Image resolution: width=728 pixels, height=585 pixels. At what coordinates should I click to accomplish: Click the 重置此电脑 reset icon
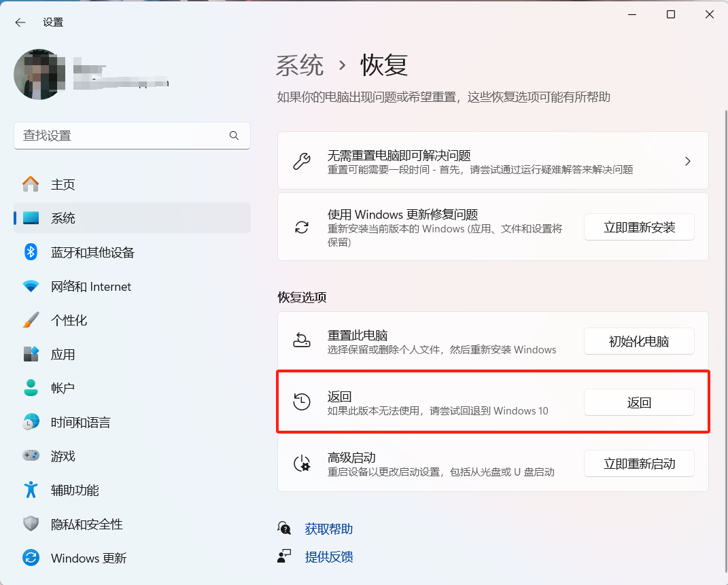302,340
